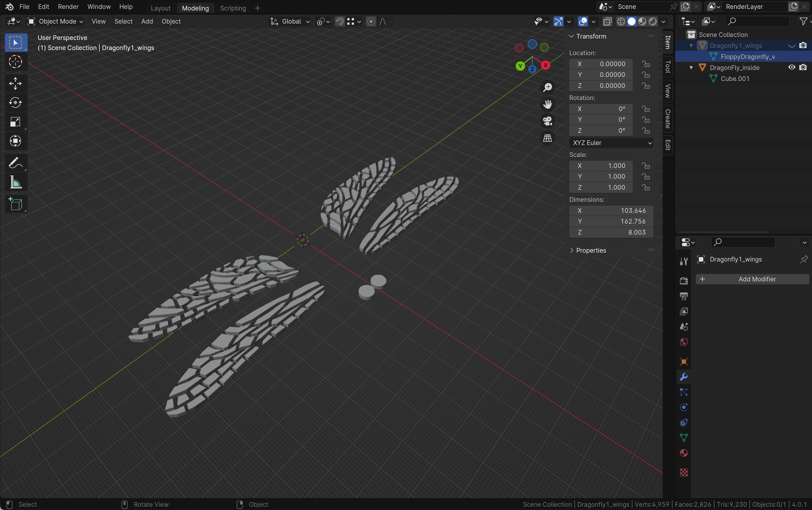
Task: Activate the Rotate tool
Action: pos(15,102)
